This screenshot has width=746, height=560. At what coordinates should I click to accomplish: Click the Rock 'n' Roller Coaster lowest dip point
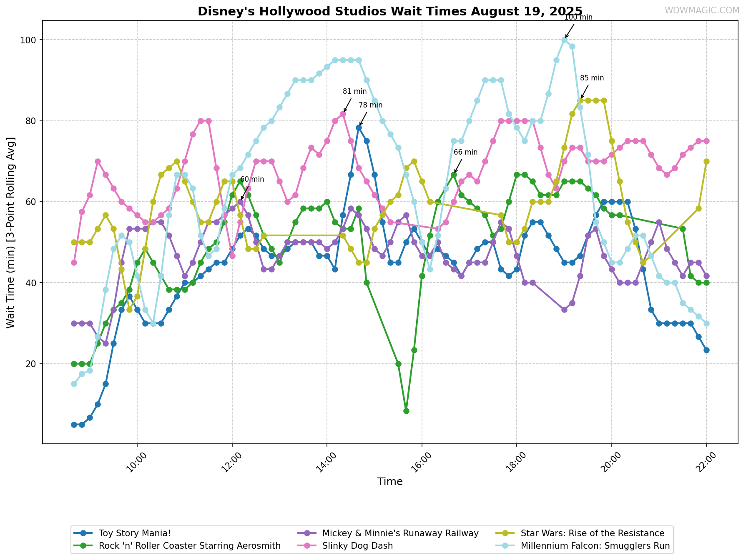pyautogui.click(x=406, y=411)
